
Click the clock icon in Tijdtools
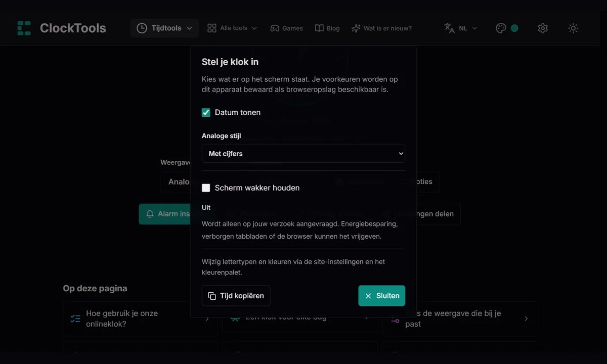click(142, 28)
